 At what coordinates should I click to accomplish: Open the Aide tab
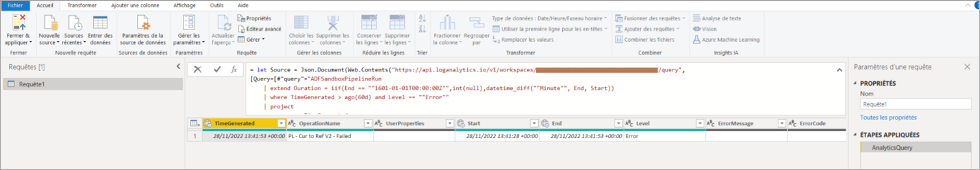(243, 5)
